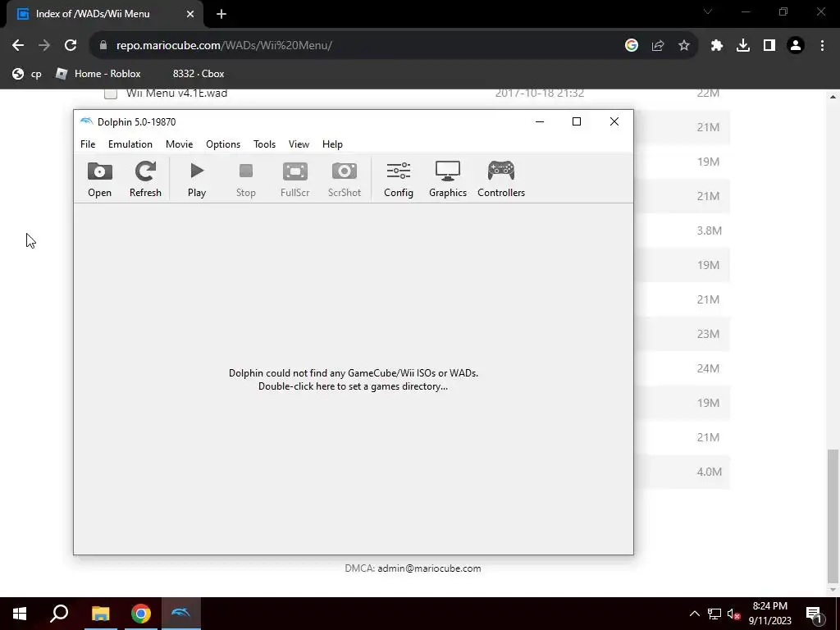
Task: Click the 3.8M file size entry
Action: (x=710, y=231)
